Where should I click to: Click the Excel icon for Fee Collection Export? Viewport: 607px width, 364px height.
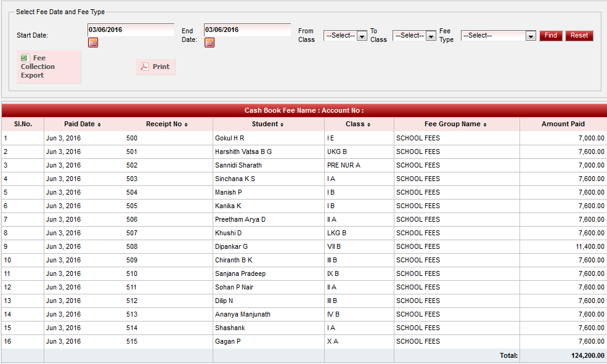pyautogui.click(x=25, y=58)
